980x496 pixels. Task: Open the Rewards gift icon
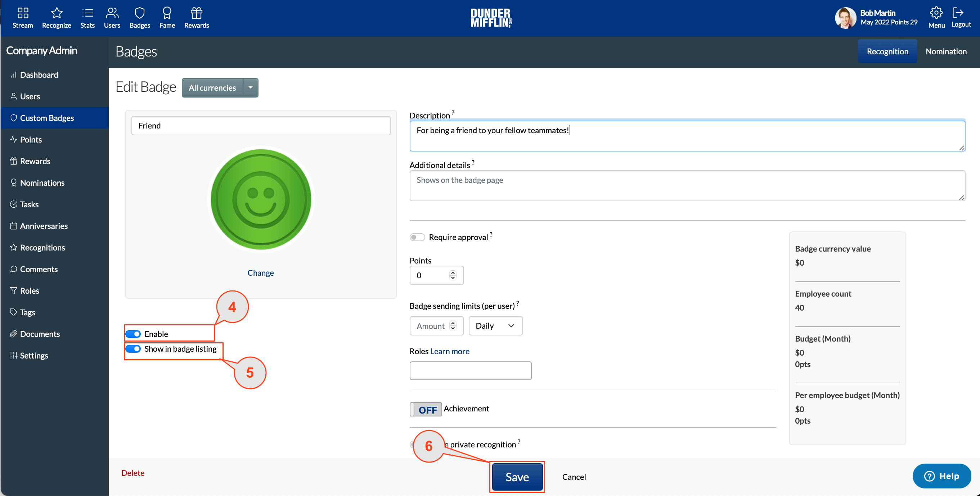196,17
